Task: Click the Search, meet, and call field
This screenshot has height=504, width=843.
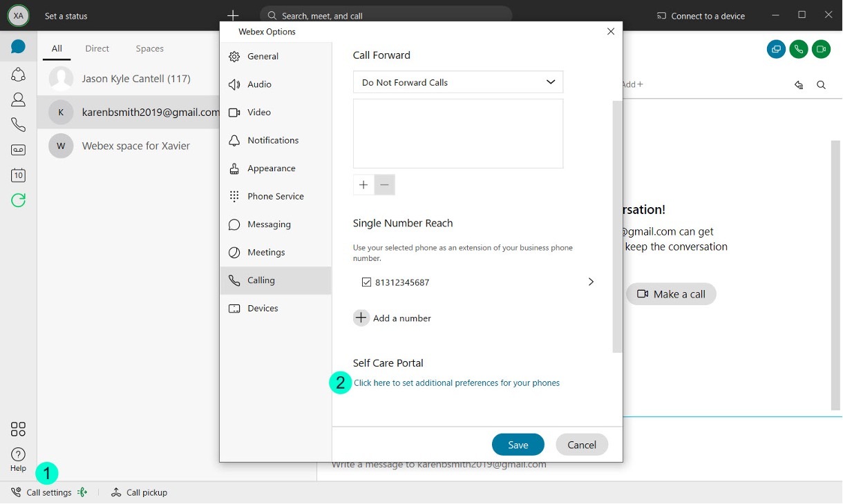Action: (386, 15)
